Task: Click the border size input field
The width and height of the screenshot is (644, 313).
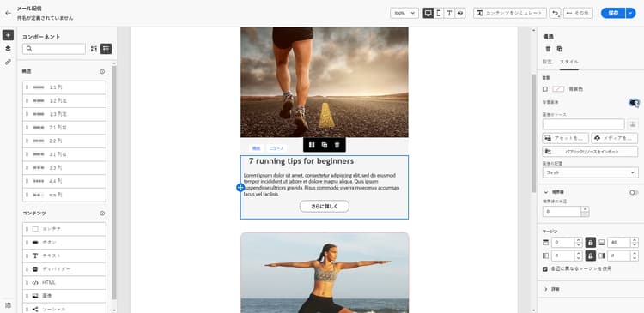Action: tap(562, 212)
